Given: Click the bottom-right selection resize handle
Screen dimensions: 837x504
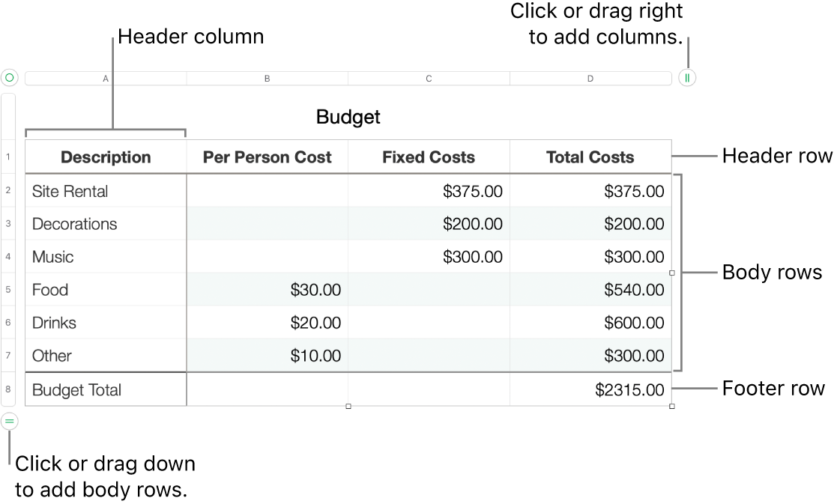Looking at the screenshot, I should 672,407.
